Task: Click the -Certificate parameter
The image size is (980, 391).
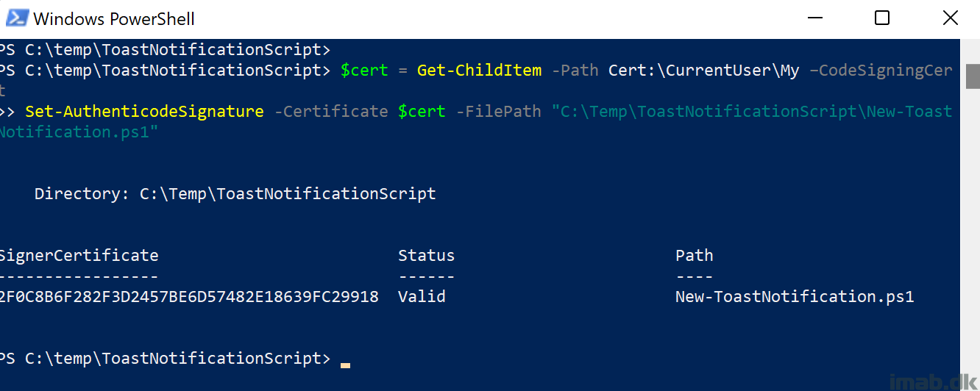Action: (x=330, y=112)
